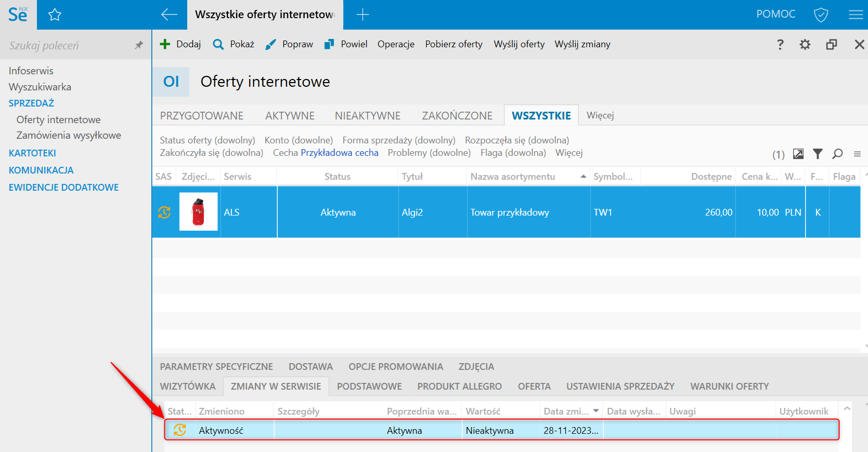Open settings gear icon
This screenshot has width=868, height=452.
pos(805,44)
